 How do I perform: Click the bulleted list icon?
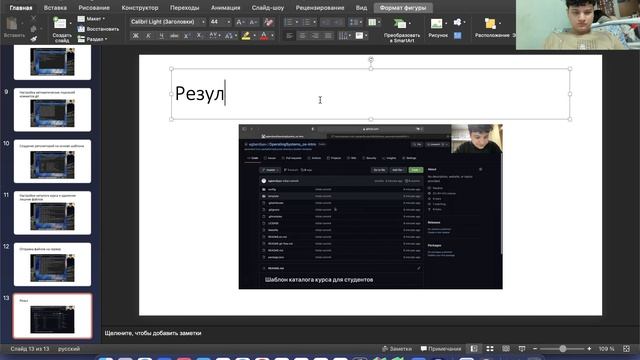[289, 22]
